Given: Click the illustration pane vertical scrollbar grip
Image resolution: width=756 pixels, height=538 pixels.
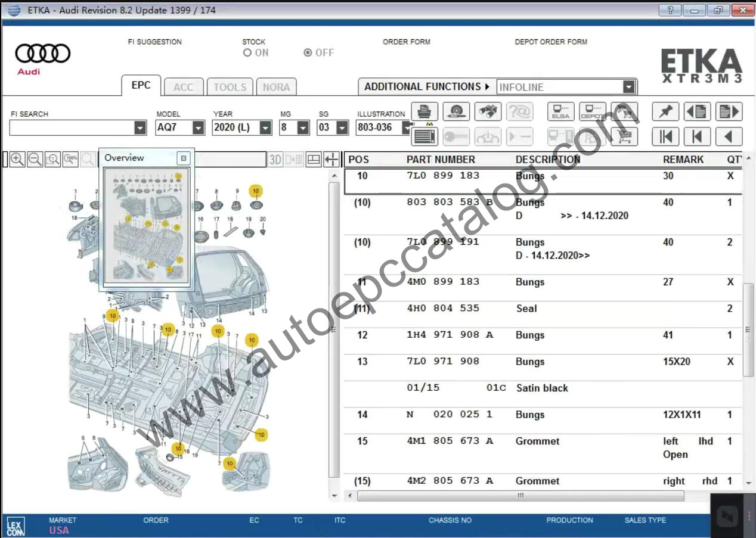Looking at the screenshot, I should coord(334,329).
